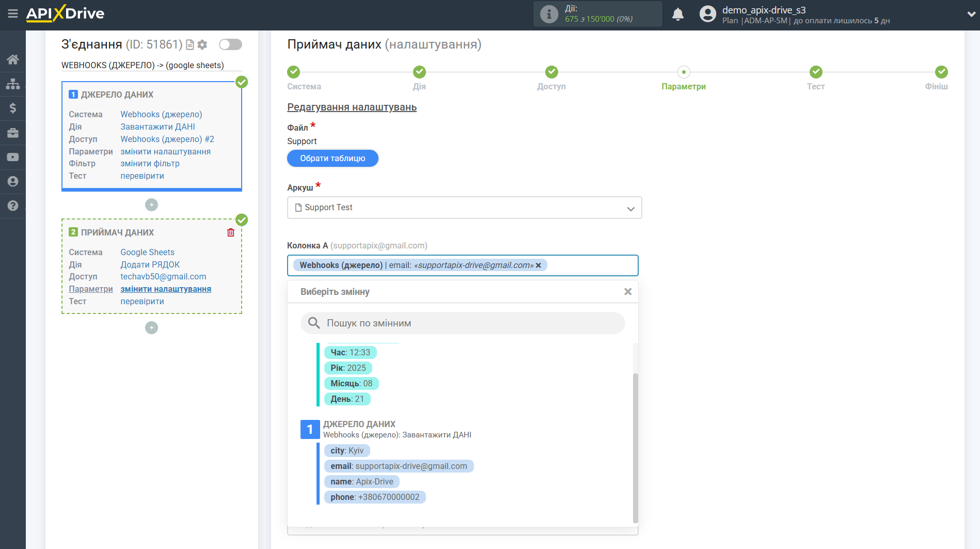Image resolution: width=980 pixels, height=549 pixels.
Task: Close the variable selection panel
Action: point(628,292)
